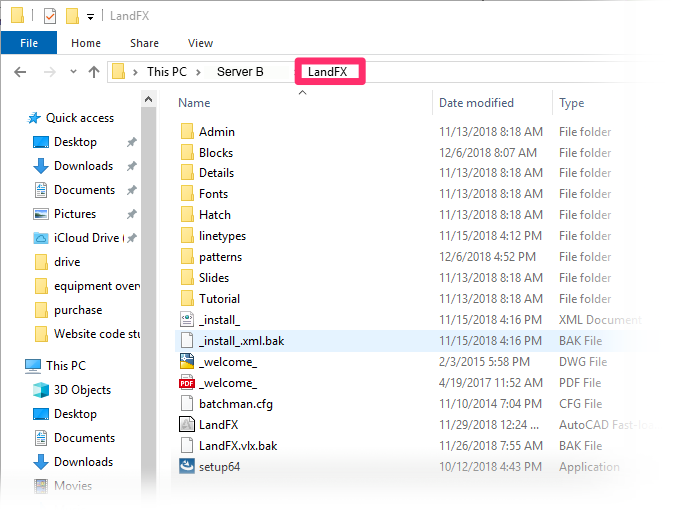
Task: Click the pin icon beside Documents
Action: [132, 190]
